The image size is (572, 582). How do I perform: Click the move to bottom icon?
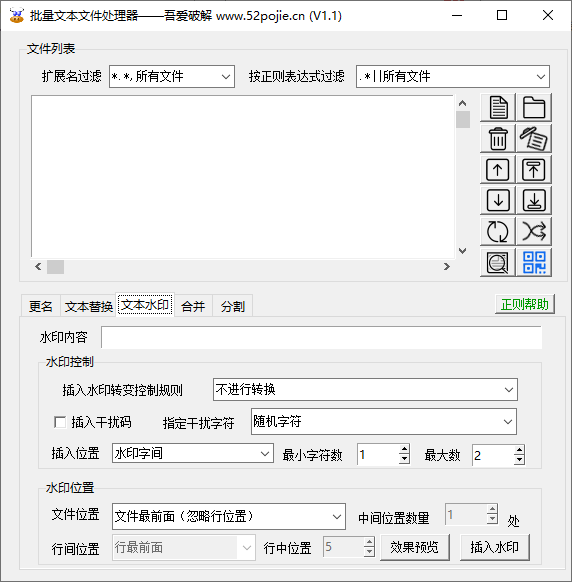534,200
